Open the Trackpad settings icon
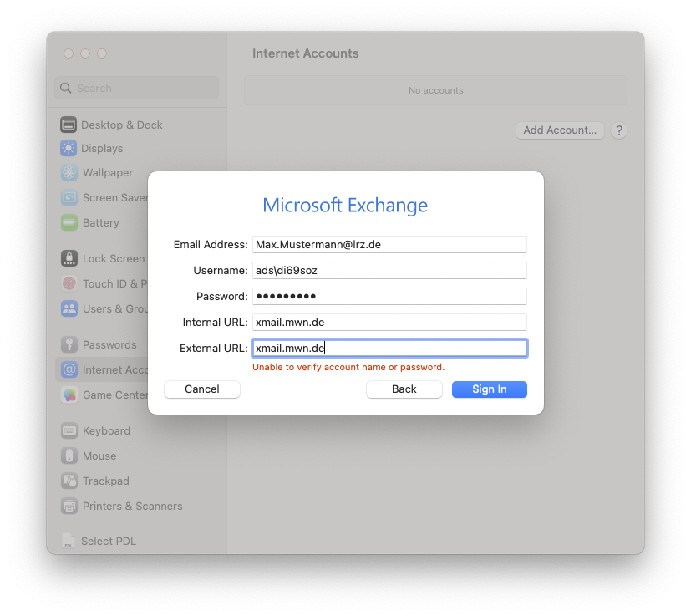The height and width of the screenshot is (616, 691). 69,481
